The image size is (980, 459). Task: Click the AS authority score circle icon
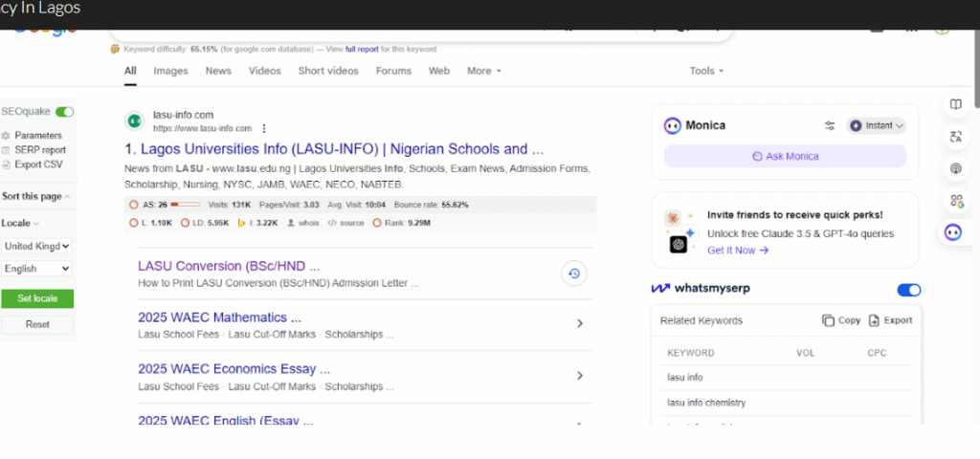133,205
